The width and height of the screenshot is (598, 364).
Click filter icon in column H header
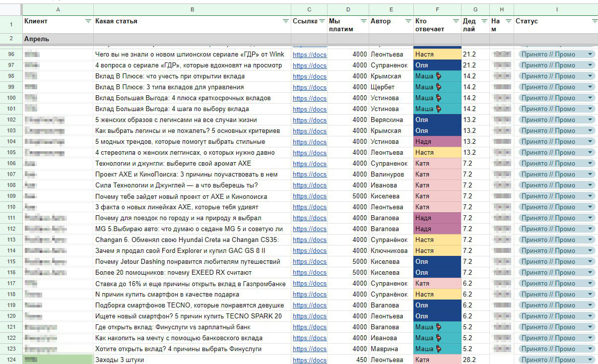508,21
